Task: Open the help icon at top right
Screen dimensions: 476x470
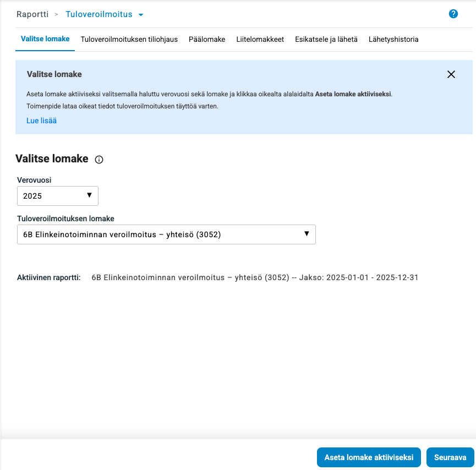Action: (x=453, y=14)
